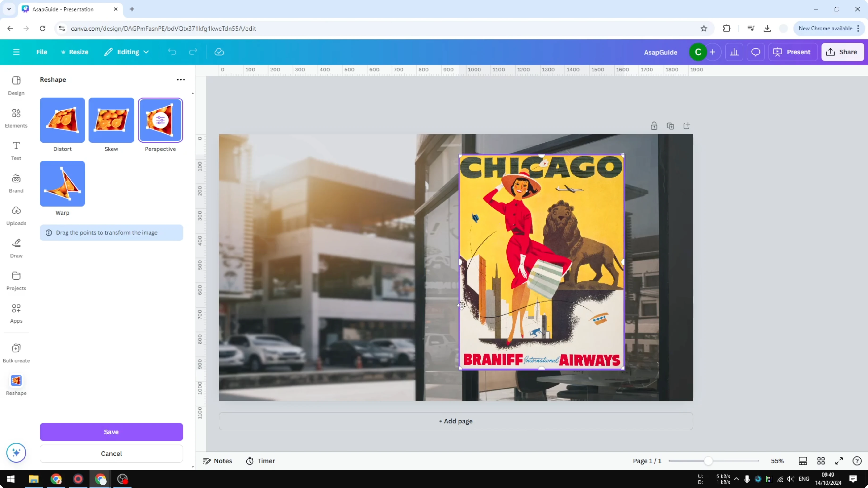Duplicate the selected poster element
This screenshot has height=488, width=868.
[671, 126]
